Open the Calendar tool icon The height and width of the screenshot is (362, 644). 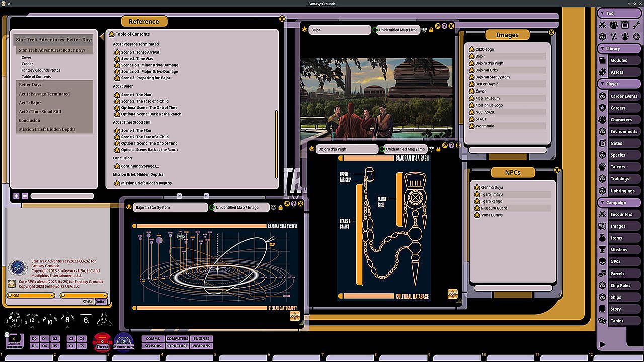point(625,25)
